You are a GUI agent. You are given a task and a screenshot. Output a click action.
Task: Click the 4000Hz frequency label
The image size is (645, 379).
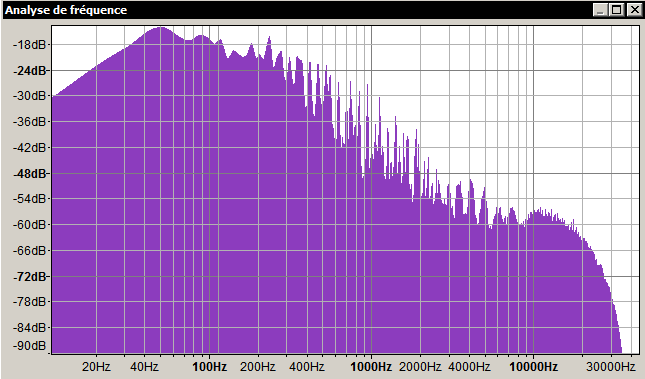coord(469,366)
